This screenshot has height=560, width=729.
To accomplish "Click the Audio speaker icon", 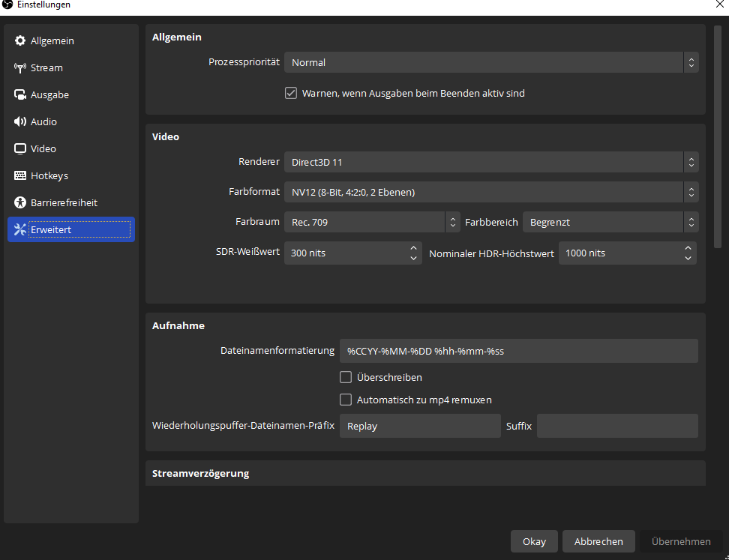I will pos(20,121).
